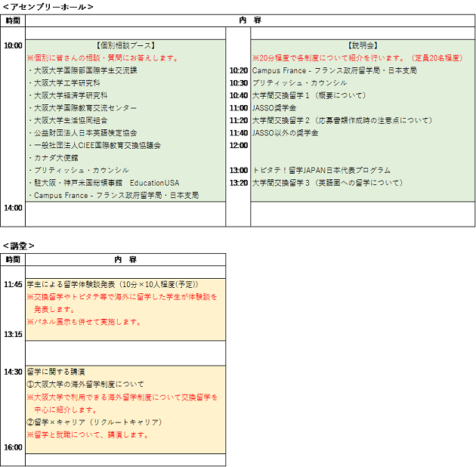Click the 講堂 section heading

19,246
